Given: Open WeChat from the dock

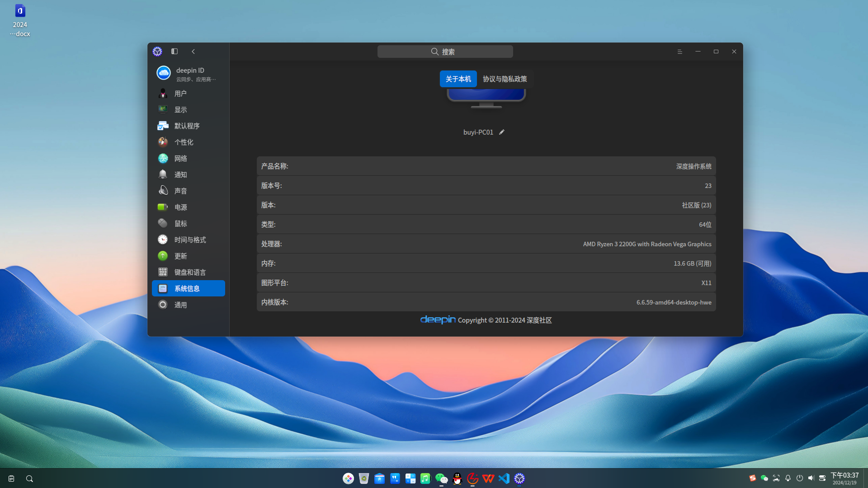Looking at the screenshot, I should [x=441, y=479].
